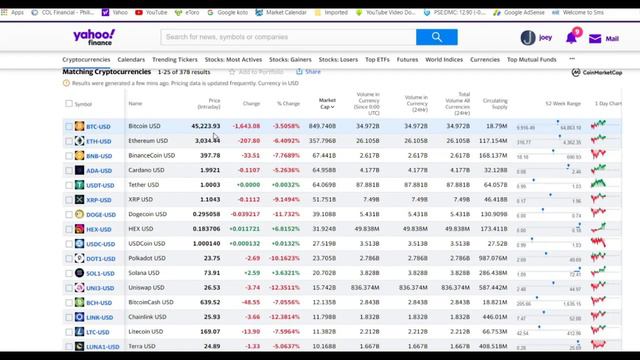Click the Polkadot coin icon
This screenshot has height=360, width=640.
tap(80, 258)
